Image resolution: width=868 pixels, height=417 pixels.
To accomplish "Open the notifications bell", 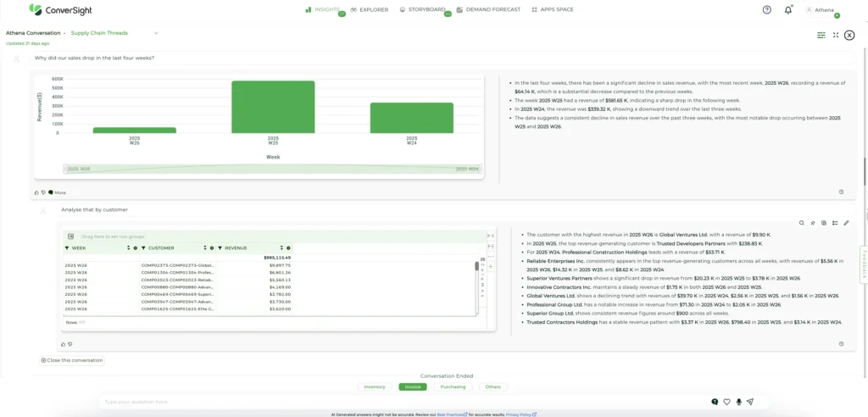I will [x=788, y=10].
